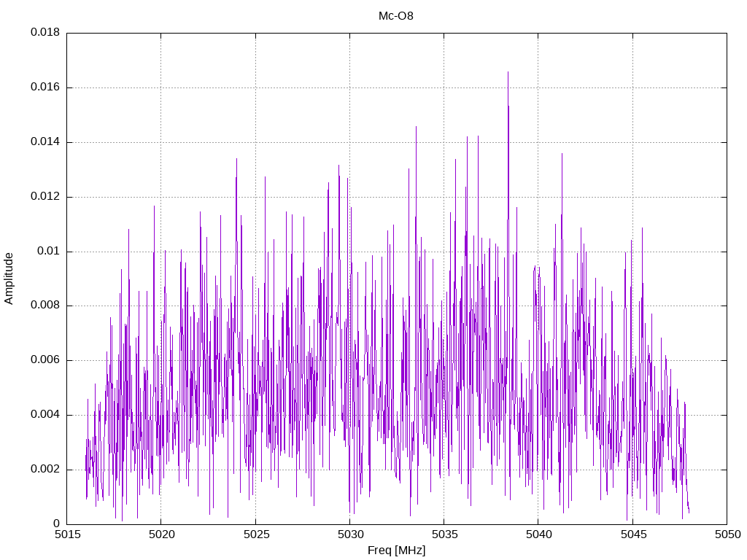The width and height of the screenshot is (747, 560).
Task: Click the tallest spectrum peak near 5038 MHz
Action: pos(508,73)
